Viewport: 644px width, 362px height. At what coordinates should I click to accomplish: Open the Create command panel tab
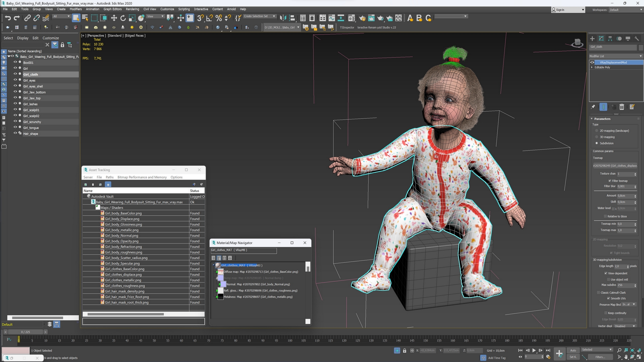click(592, 39)
